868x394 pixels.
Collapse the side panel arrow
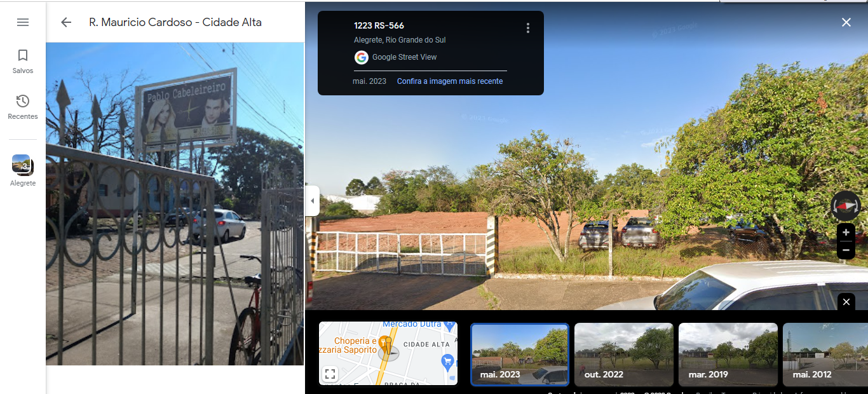pyautogui.click(x=312, y=201)
